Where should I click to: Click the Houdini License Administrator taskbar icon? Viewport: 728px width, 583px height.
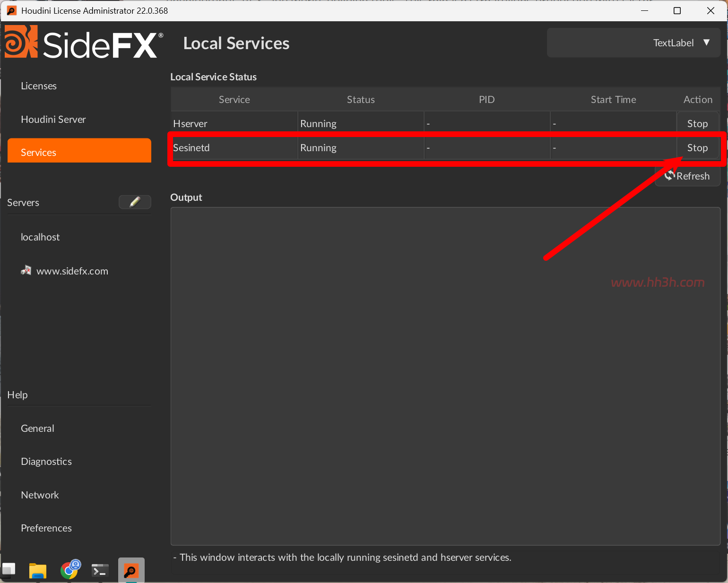[131, 570]
